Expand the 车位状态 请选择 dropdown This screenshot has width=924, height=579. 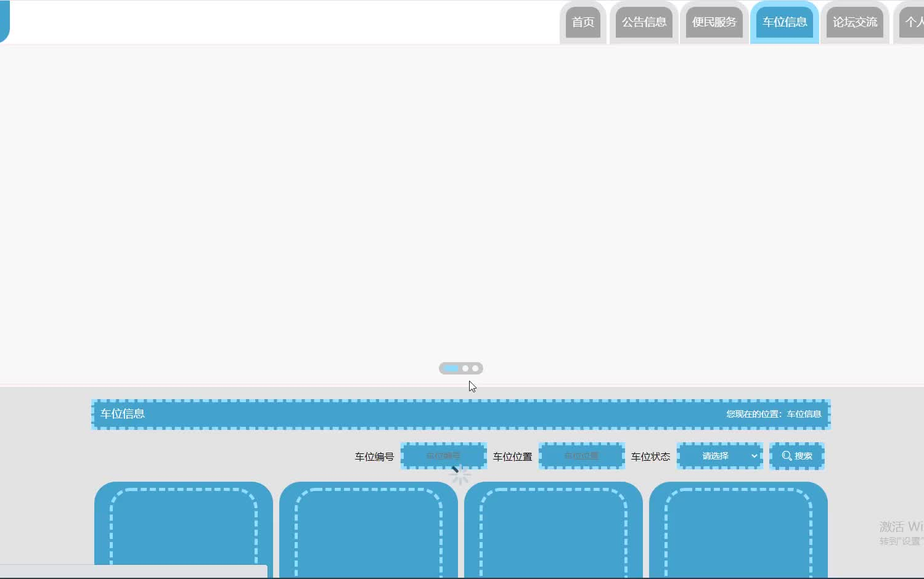click(720, 456)
